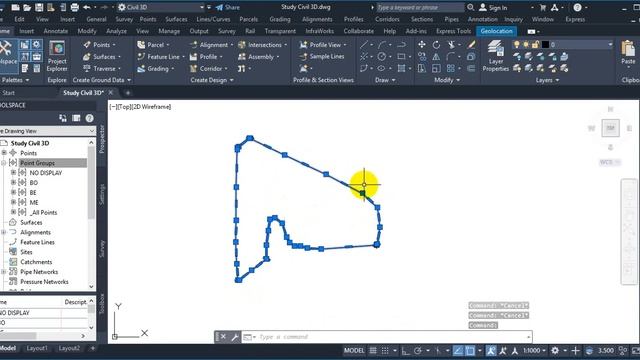Expand the Points tree node
The image size is (640, 360).
click(4, 153)
